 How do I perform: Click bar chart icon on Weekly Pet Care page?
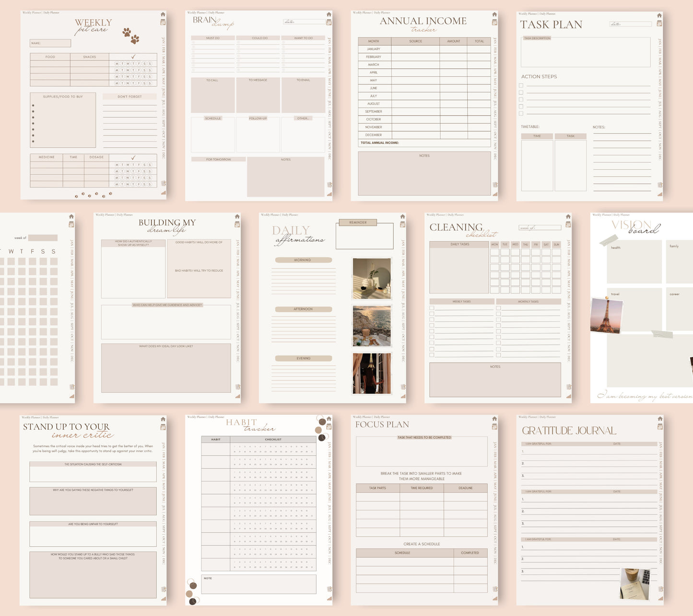163,193
